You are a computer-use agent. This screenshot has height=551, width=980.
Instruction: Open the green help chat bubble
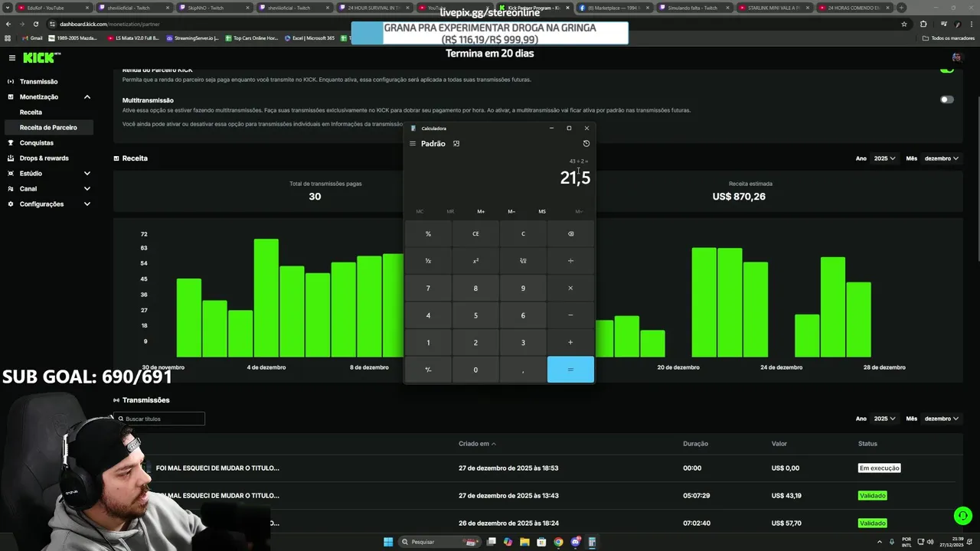click(x=962, y=515)
